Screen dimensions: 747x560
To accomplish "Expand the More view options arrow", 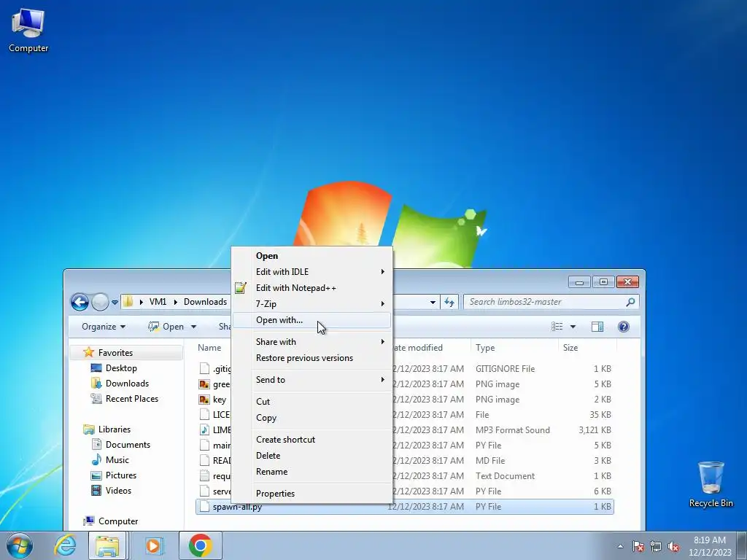I will tap(573, 327).
